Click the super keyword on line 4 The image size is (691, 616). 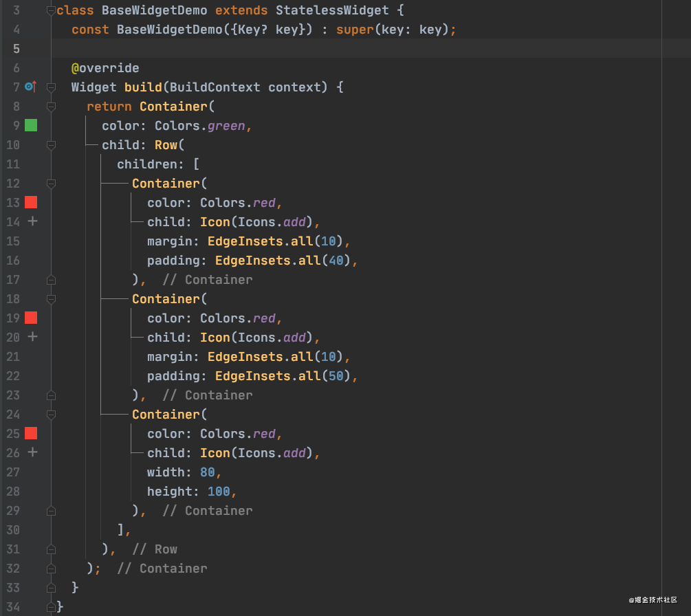point(355,30)
